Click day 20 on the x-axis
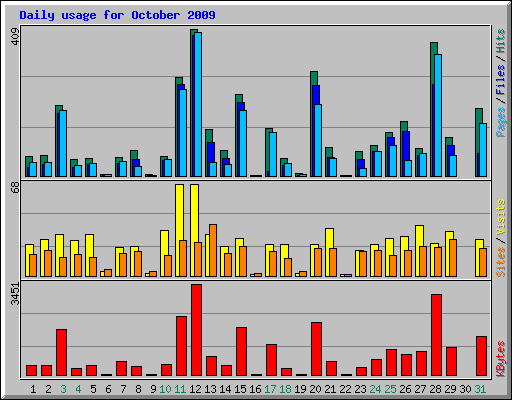Image resolution: width=512 pixels, height=400 pixels. coord(315,389)
